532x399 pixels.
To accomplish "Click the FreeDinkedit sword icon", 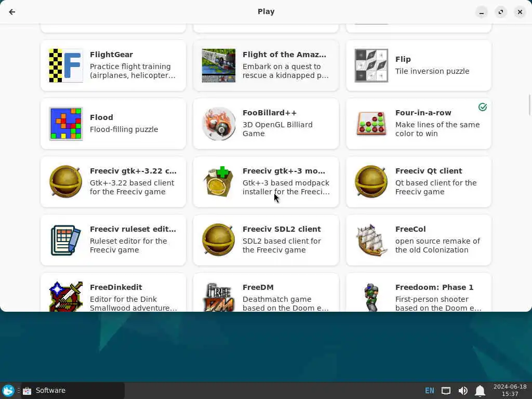I will [66, 296].
